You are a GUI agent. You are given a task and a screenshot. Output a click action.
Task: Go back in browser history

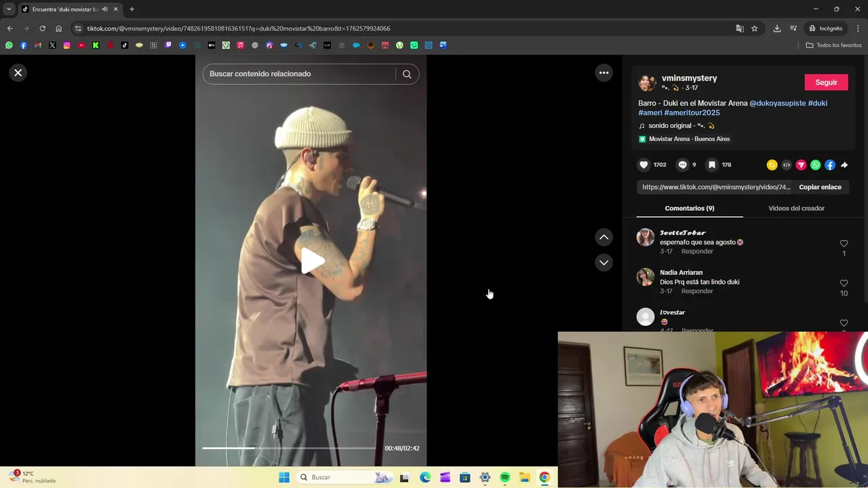pos(9,28)
